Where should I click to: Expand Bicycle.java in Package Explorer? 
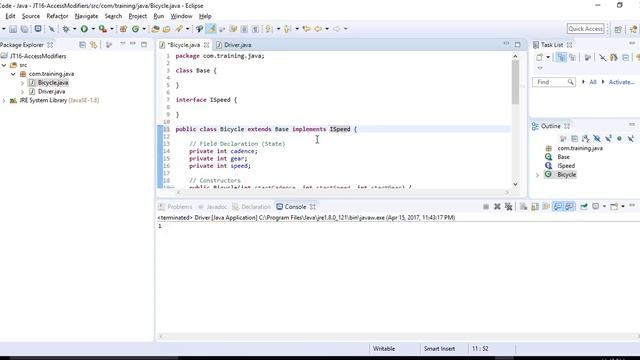[x=22, y=83]
